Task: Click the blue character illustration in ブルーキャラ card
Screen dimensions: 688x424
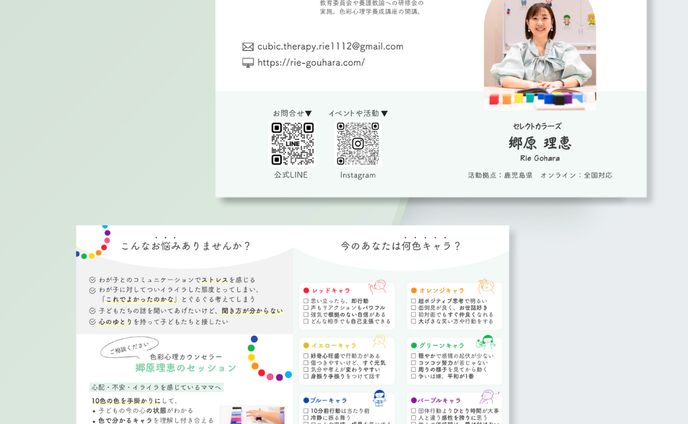Action: coord(380,397)
